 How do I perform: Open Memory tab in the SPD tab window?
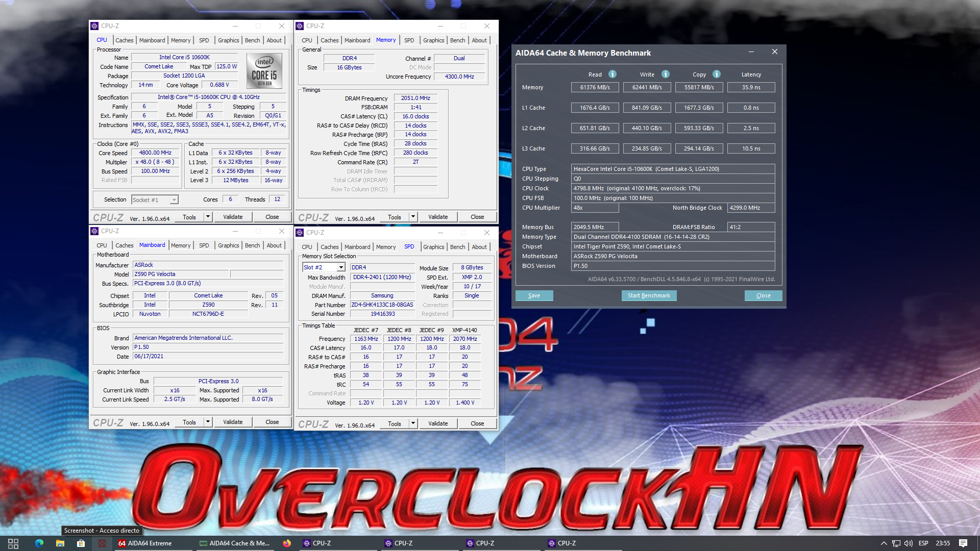click(386, 247)
